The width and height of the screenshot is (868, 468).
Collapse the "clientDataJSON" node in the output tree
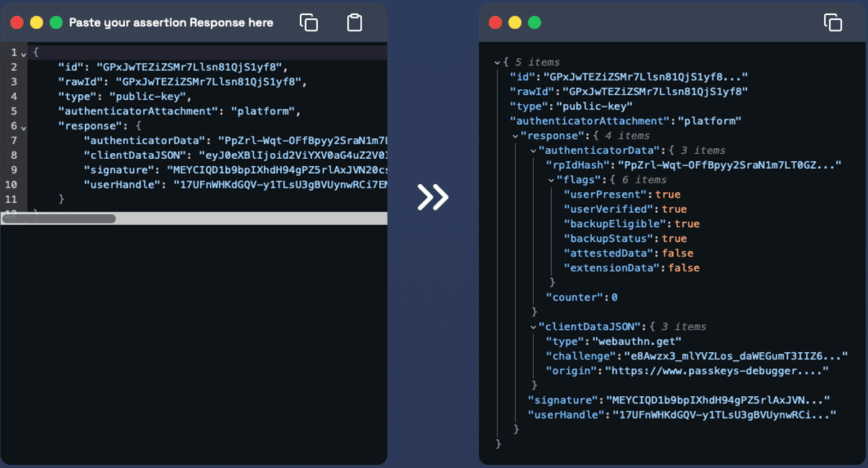point(533,327)
